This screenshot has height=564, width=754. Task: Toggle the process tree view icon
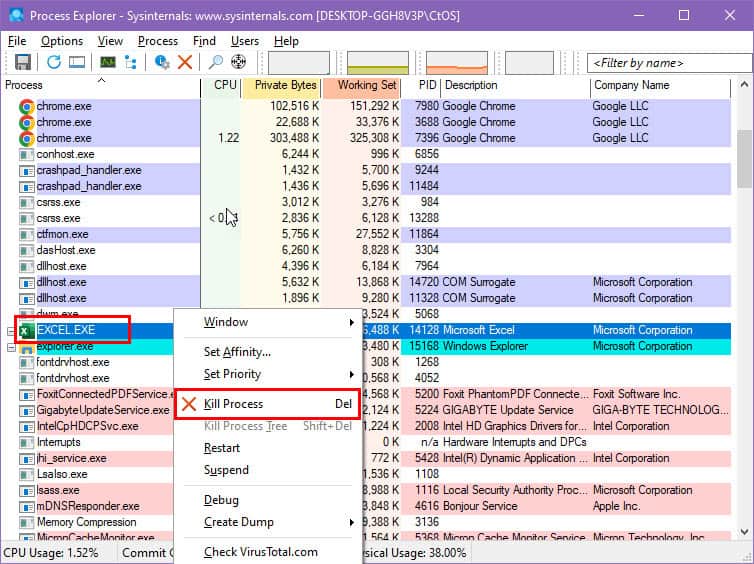pos(130,62)
